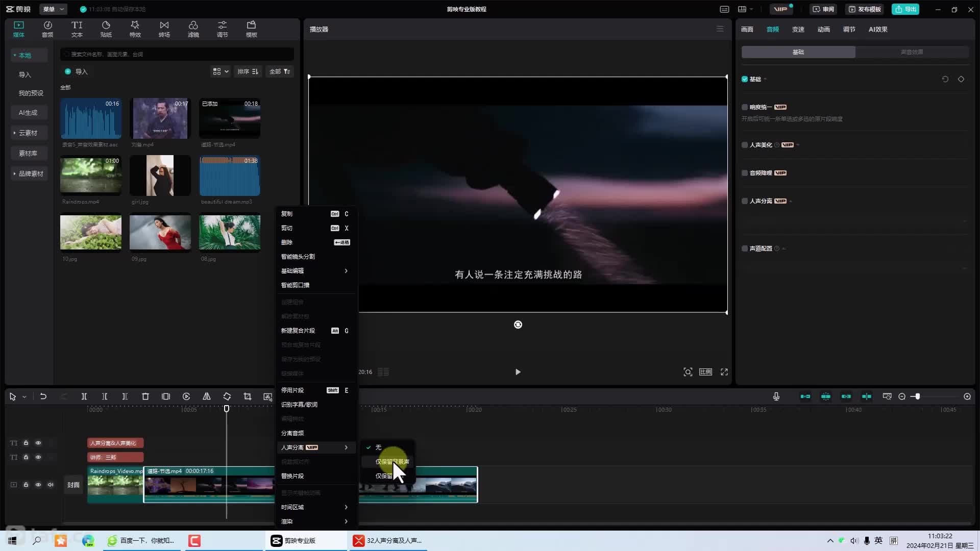Click the 导出 export button
This screenshot has height=551, width=980.
pyautogui.click(x=905, y=9)
